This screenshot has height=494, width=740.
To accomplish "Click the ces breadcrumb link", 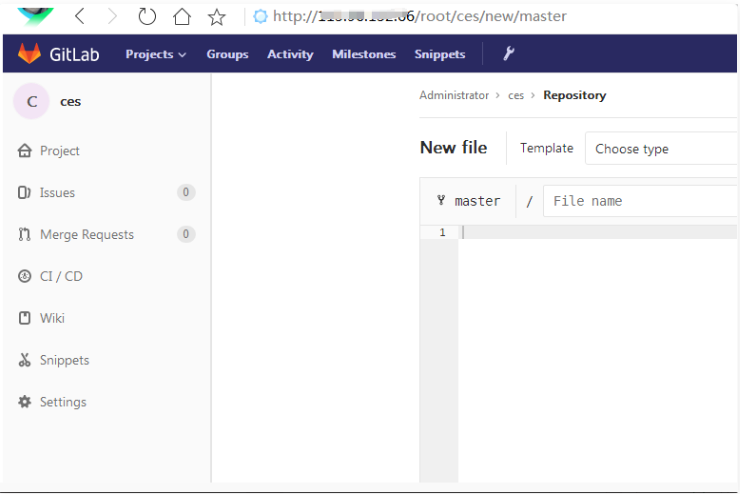I will (x=516, y=96).
